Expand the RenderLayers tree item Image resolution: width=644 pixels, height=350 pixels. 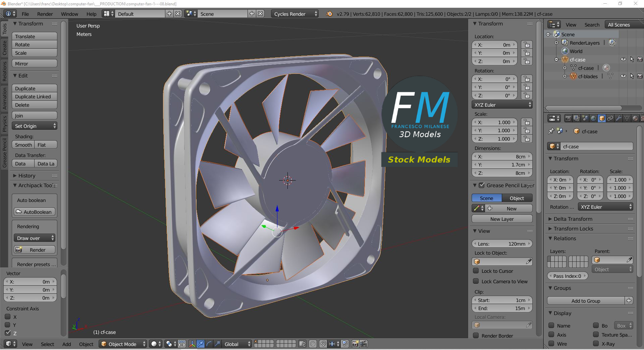point(556,43)
